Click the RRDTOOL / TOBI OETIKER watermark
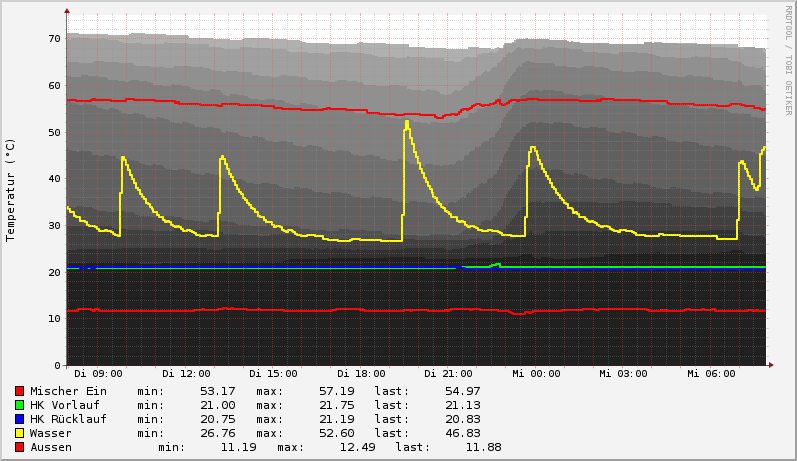The width and height of the screenshot is (797, 461). click(788, 60)
